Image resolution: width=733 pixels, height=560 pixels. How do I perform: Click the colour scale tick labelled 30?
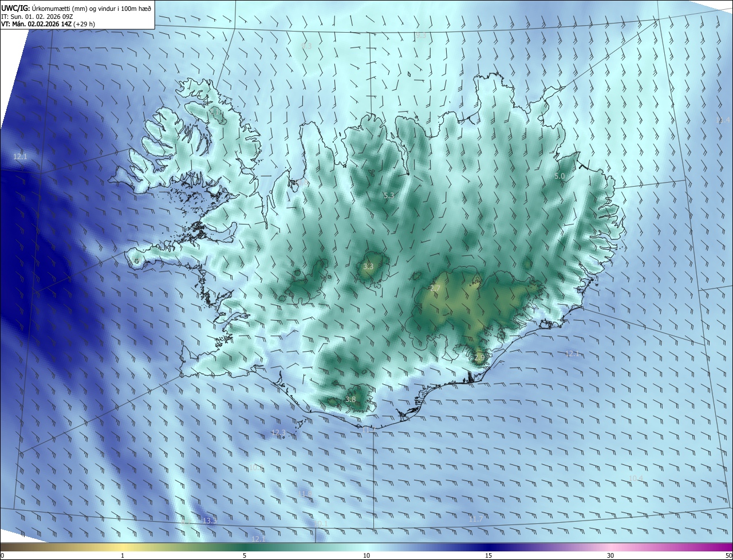(x=610, y=556)
